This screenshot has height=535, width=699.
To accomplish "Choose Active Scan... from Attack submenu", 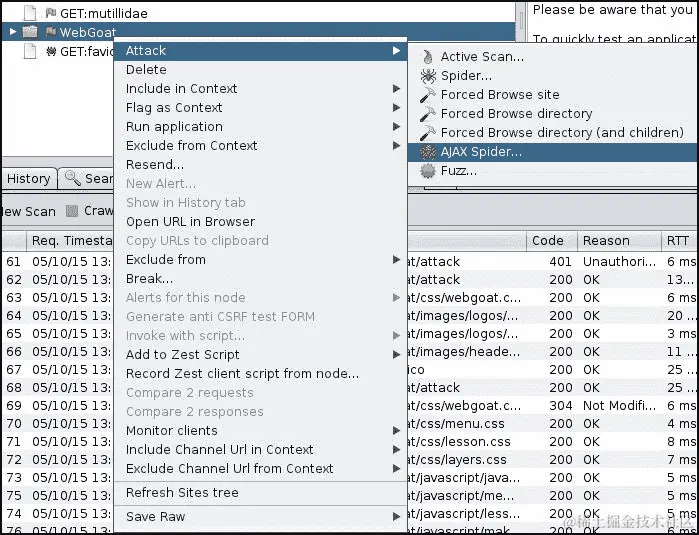I will 553,57.
